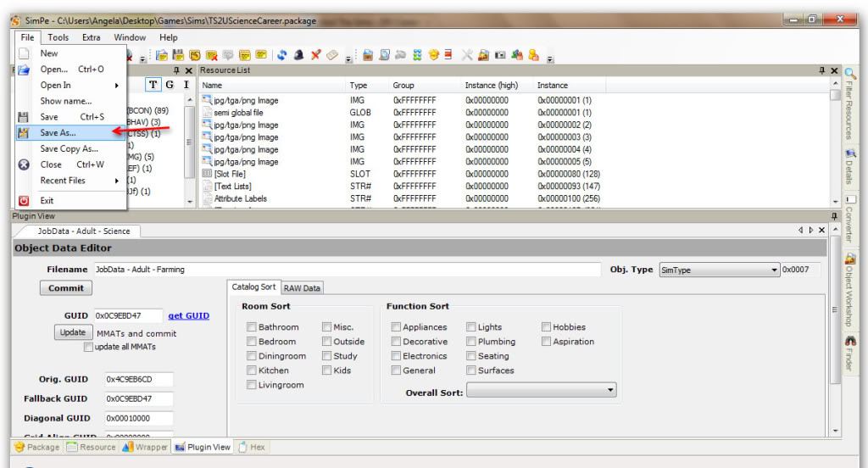Image resolution: width=868 pixels, height=468 pixels.
Task: Click the get GUID link
Action: click(189, 315)
